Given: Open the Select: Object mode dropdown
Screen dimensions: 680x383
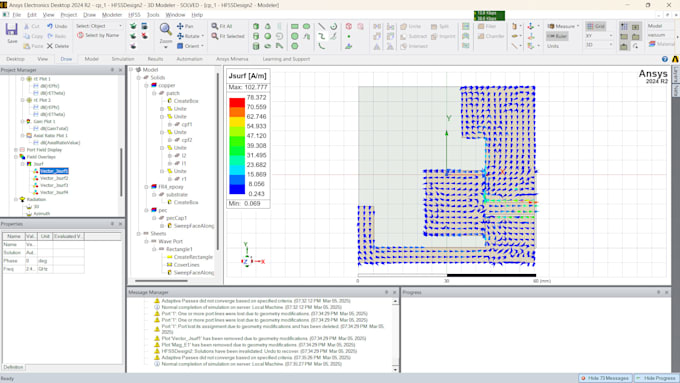Looking at the screenshot, I should [x=99, y=26].
